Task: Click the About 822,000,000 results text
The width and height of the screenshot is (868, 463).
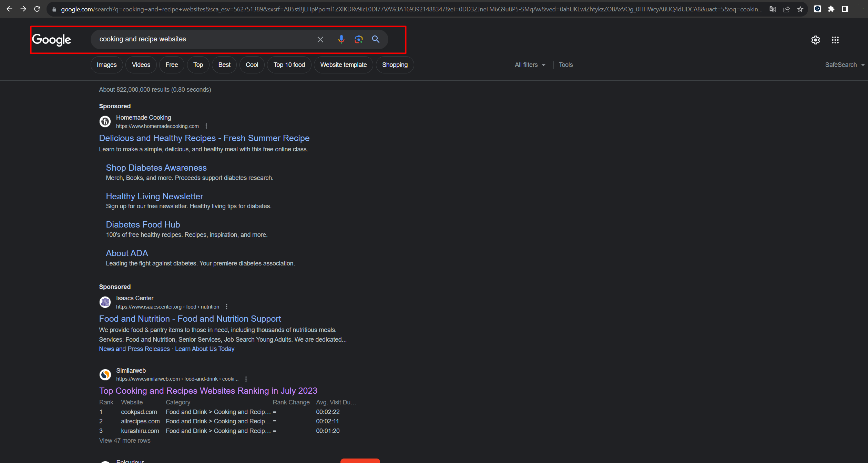Action: 155,90
